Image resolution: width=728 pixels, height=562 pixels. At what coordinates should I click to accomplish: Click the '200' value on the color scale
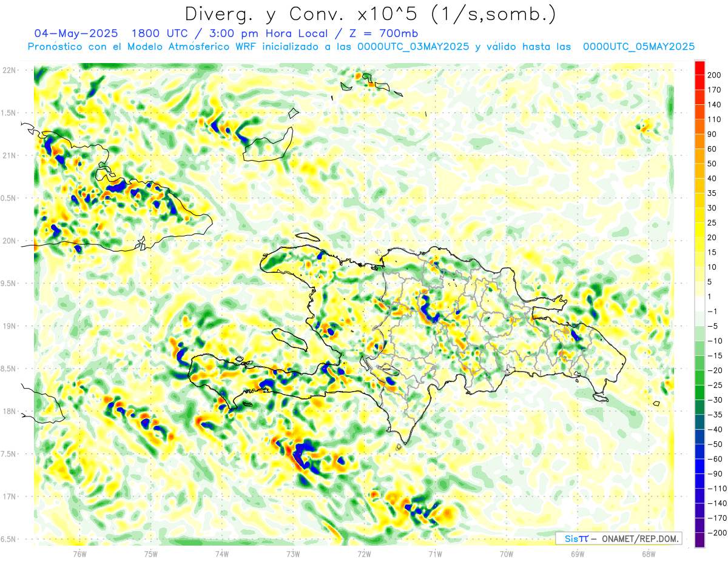click(x=715, y=75)
